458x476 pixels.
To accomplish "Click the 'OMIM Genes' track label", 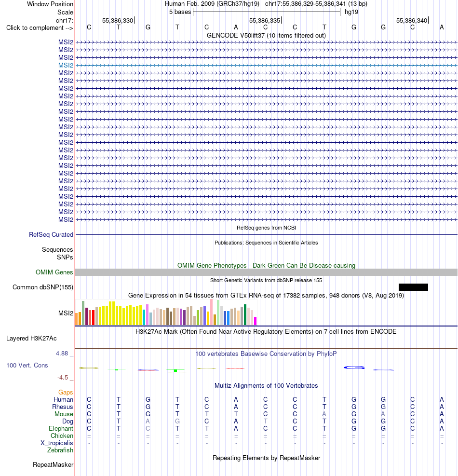I will (54, 272).
